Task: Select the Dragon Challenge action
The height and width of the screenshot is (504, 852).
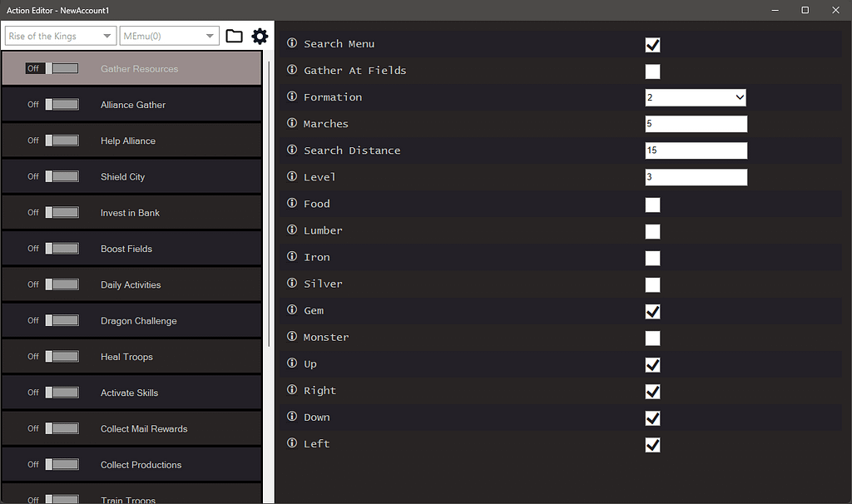Action: coord(138,321)
